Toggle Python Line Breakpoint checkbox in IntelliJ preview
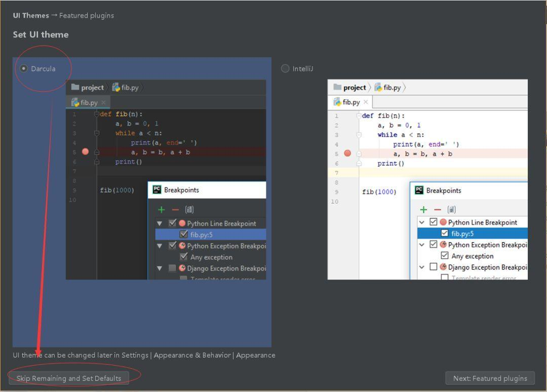 pyautogui.click(x=433, y=222)
